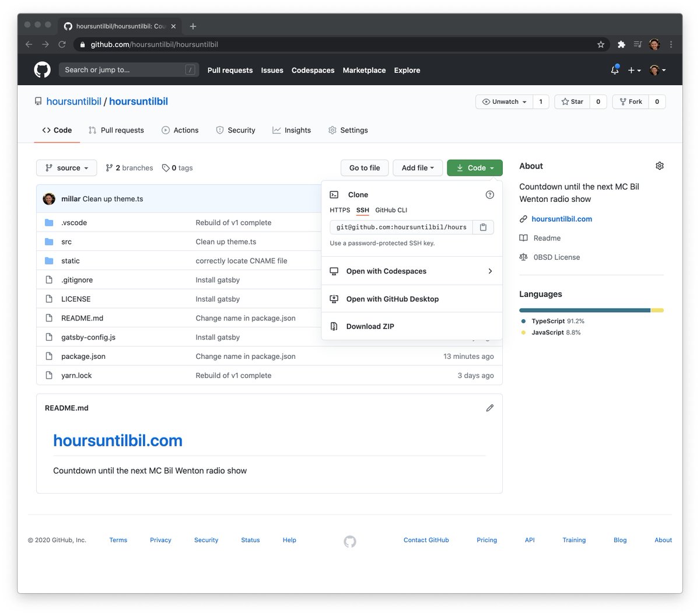Open the gatsby-config.js file
Viewport: 700px width, 615px height.
(88, 337)
